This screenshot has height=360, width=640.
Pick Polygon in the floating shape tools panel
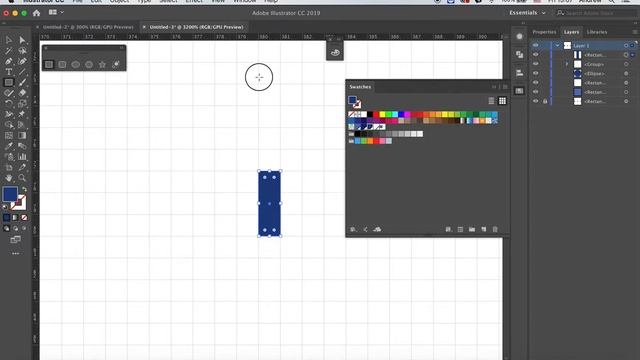[89, 64]
